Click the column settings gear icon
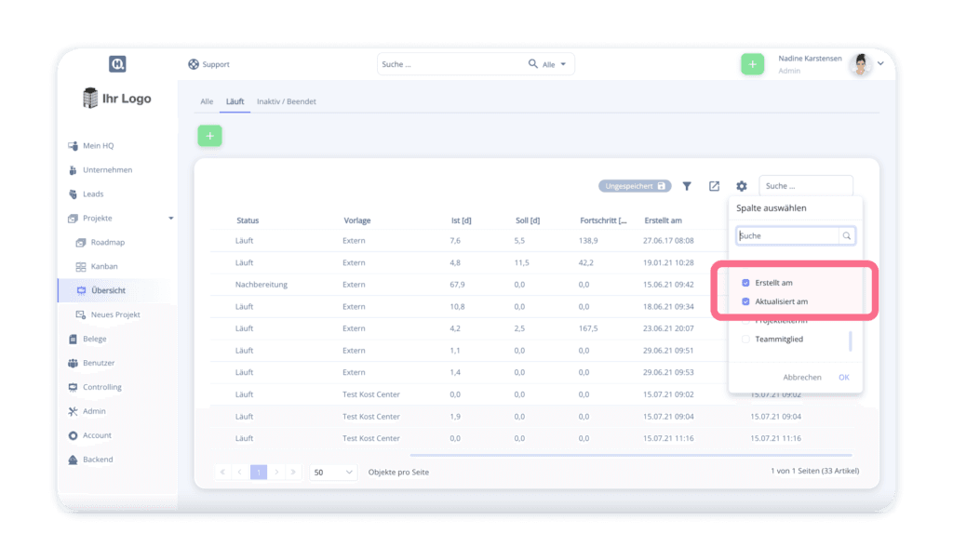The height and width of the screenshot is (560, 953). (x=742, y=186)
